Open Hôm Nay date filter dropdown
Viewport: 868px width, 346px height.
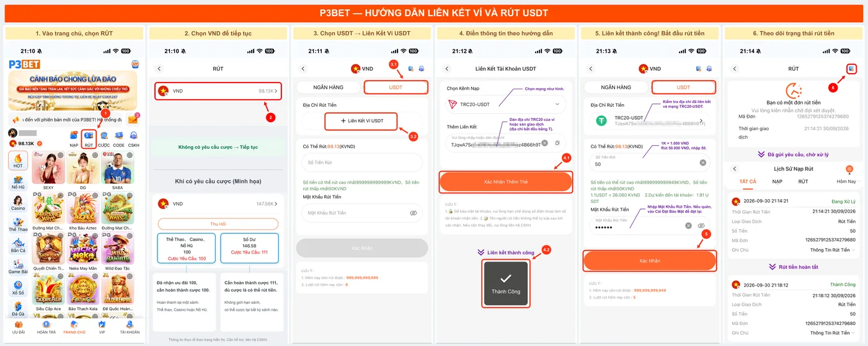click(848, 182)
